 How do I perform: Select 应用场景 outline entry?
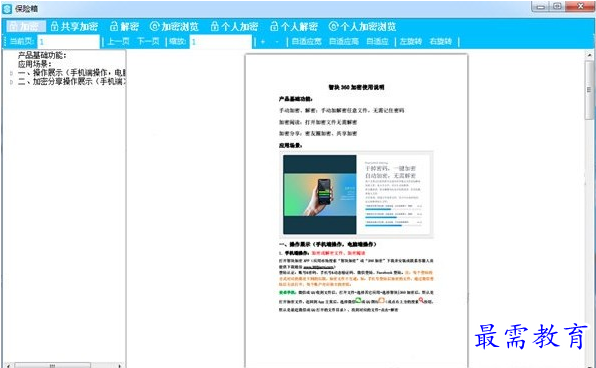pos(35,64)
